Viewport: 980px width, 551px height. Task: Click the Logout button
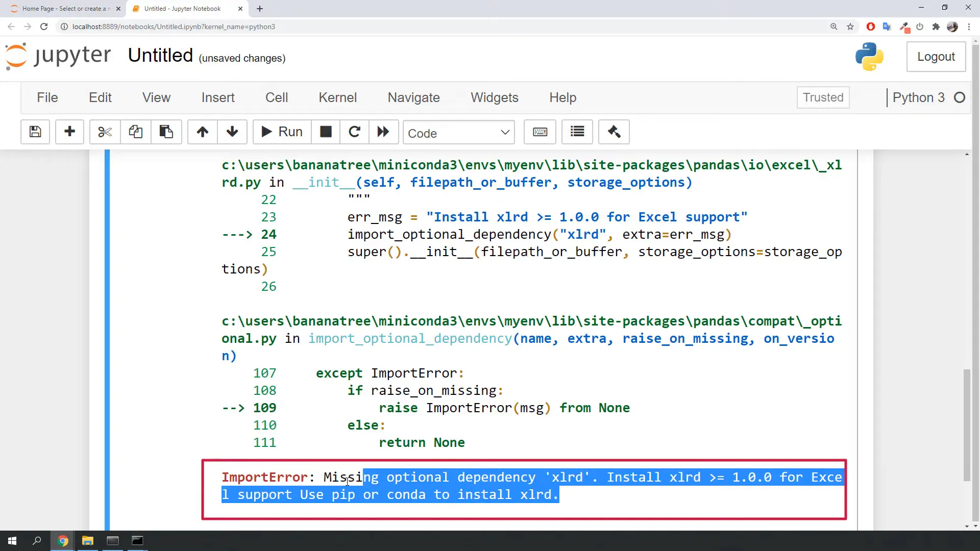pyautogui.click(x=936, y=57)
